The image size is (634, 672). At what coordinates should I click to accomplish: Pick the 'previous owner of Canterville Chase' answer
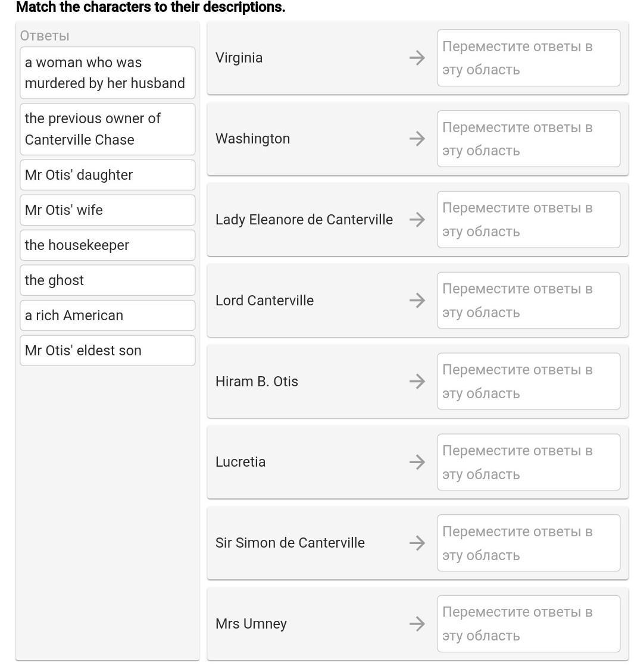click(x=108, y=129)
